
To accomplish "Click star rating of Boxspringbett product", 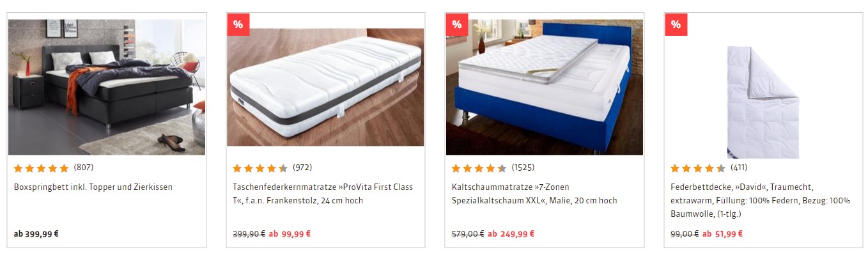I will point(41,168).
